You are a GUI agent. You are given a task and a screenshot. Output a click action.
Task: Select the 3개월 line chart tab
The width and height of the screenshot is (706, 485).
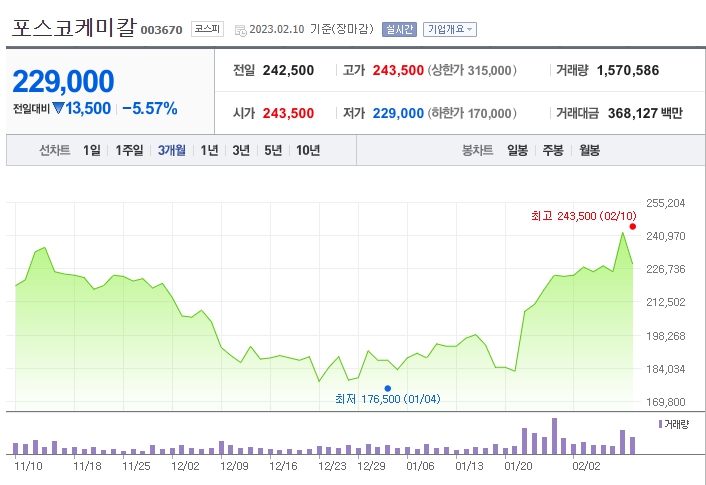(172, 150)
